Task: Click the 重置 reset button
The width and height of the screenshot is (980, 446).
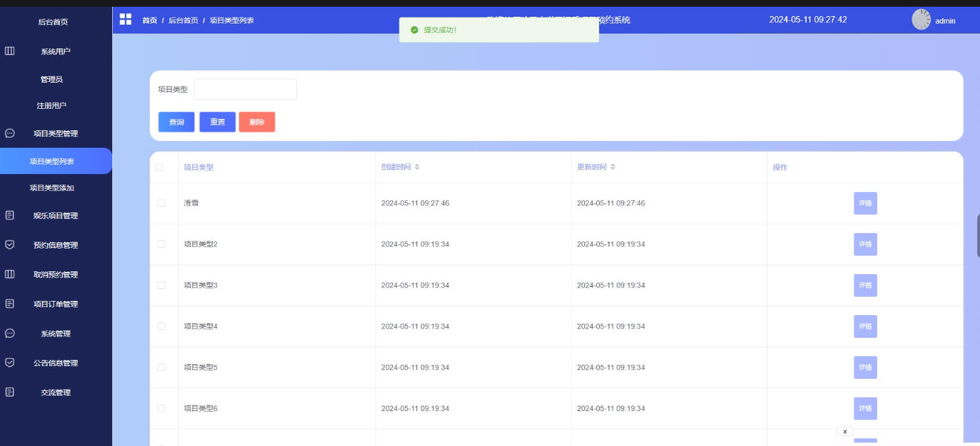Action: [x=218, y=122]
